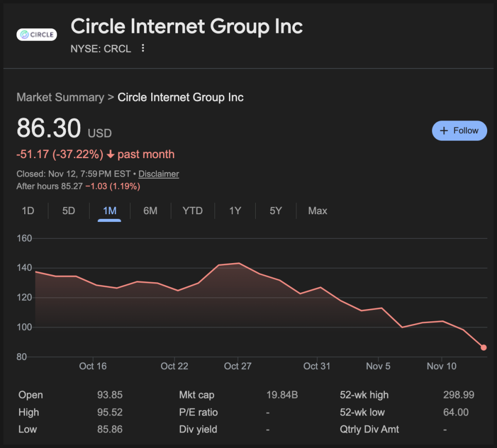Click the red down arrow price indicator
497x448 pixels.
tap(110, 154)
